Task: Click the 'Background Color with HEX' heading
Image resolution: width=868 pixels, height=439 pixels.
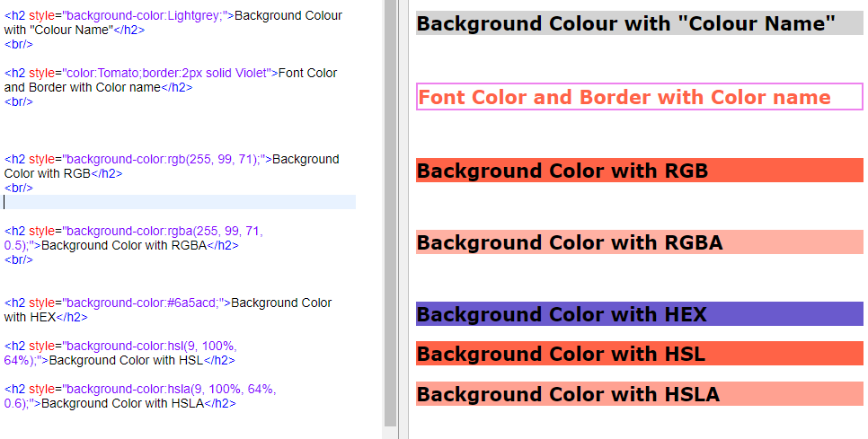Action: [x=640, y=314]
